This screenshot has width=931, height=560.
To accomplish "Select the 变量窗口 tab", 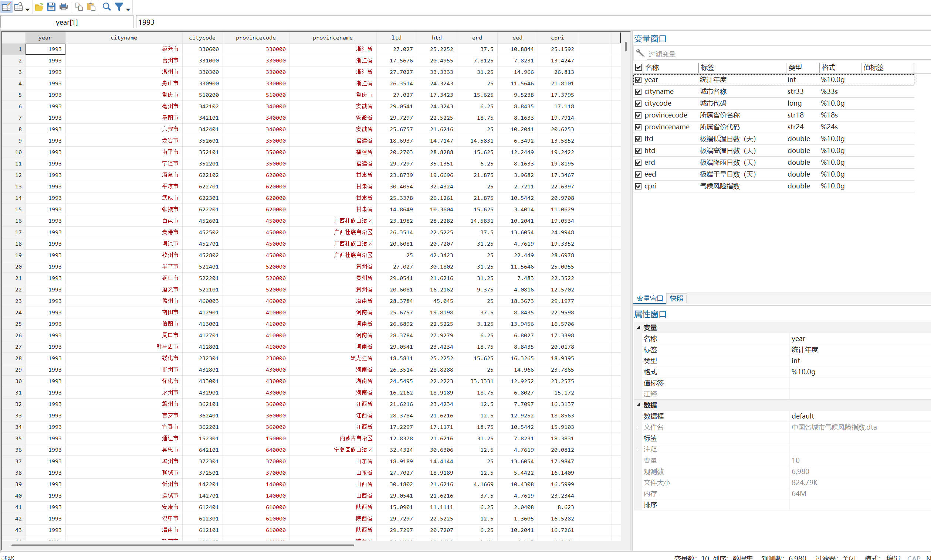I will coord(649,298).
